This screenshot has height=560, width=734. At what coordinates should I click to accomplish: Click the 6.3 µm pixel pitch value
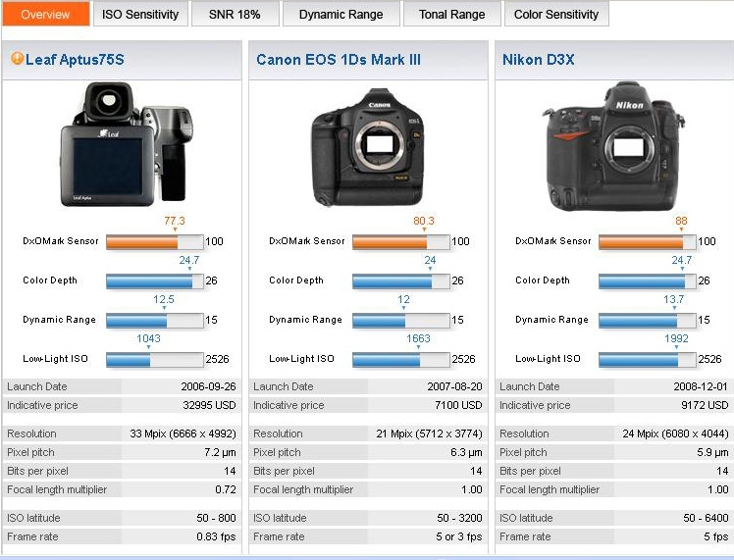466,452
